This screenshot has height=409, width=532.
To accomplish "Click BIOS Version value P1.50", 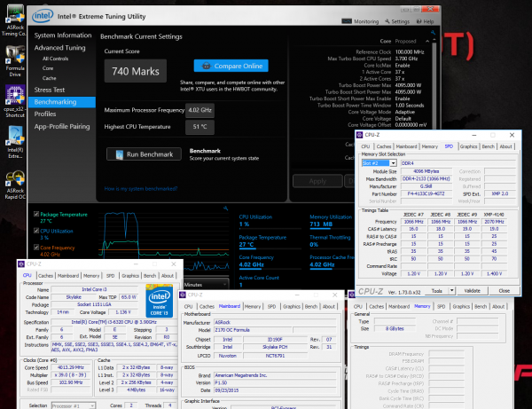I will (275, 382).
